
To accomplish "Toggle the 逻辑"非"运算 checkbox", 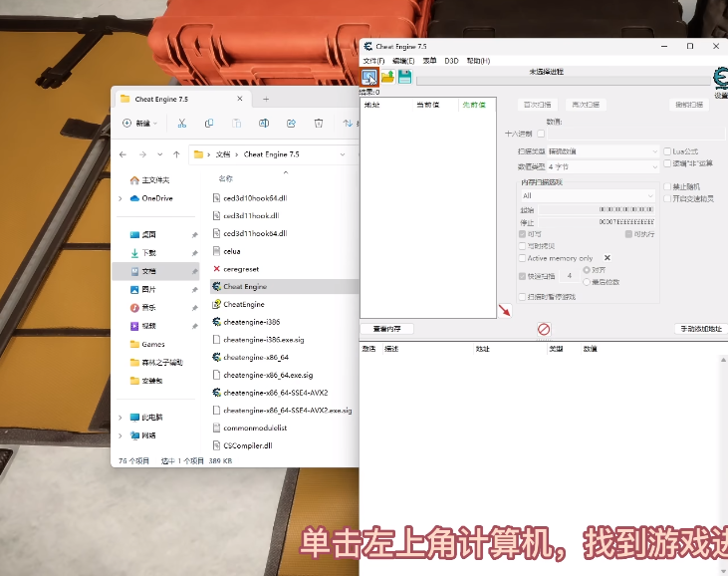I will click(667, 163).
